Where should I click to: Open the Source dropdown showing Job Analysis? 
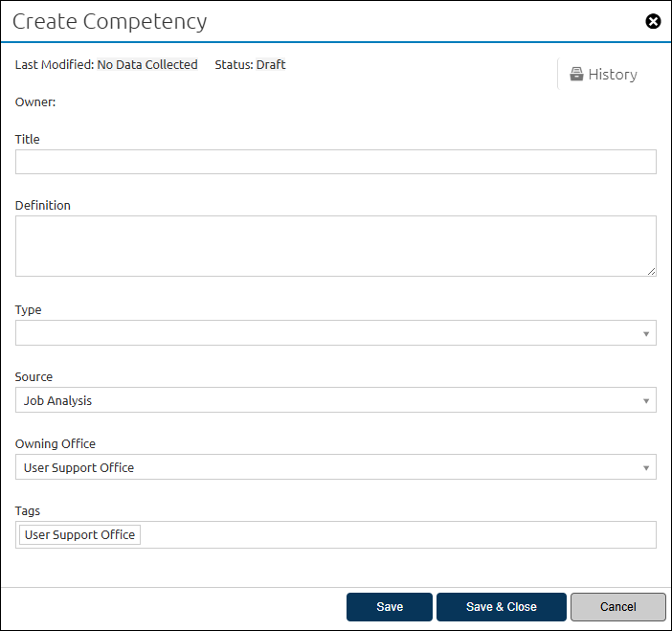coord(336,400)
